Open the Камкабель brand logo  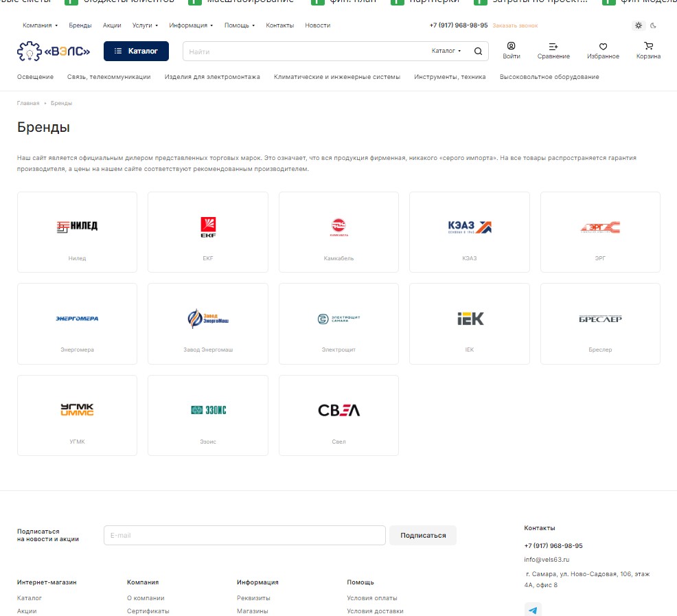339,227
